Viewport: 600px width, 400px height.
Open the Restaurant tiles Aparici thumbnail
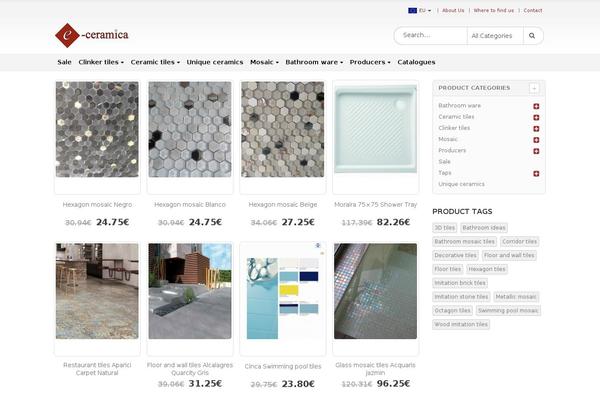click(97, 291)
